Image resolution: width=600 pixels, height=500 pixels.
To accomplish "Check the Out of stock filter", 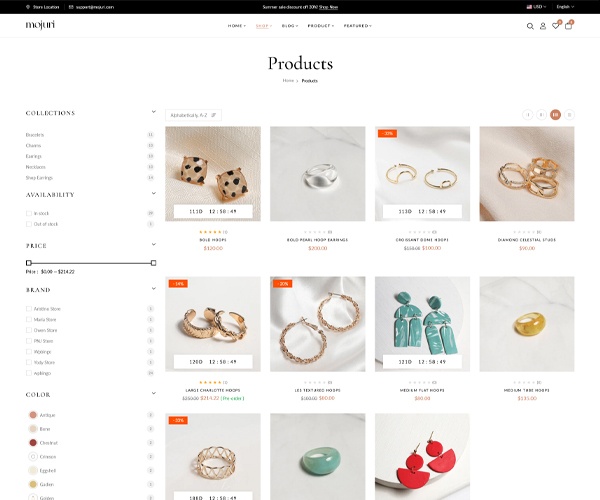I will 29,224.
